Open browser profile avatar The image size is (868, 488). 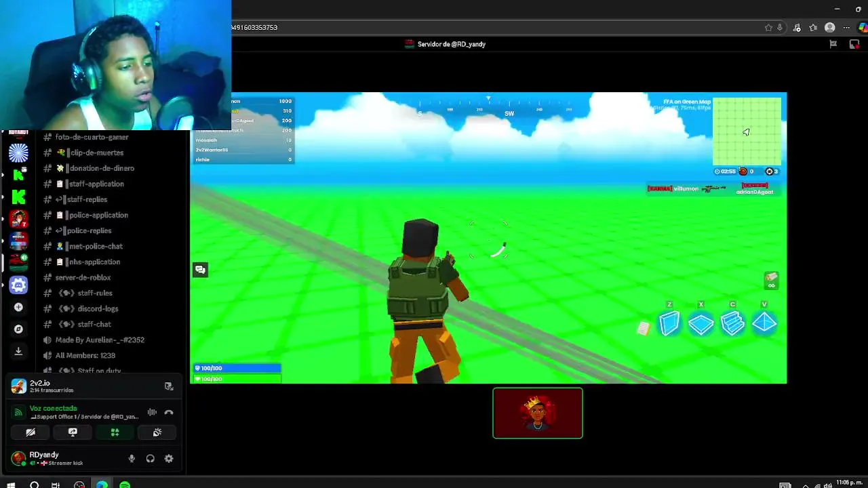coord(830,28)
